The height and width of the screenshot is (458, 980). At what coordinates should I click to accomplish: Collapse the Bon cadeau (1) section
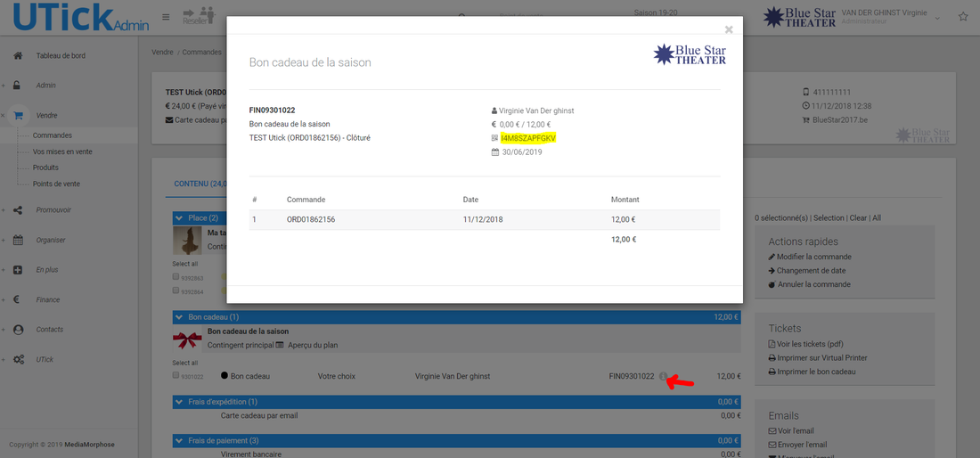tap(180, 316)
